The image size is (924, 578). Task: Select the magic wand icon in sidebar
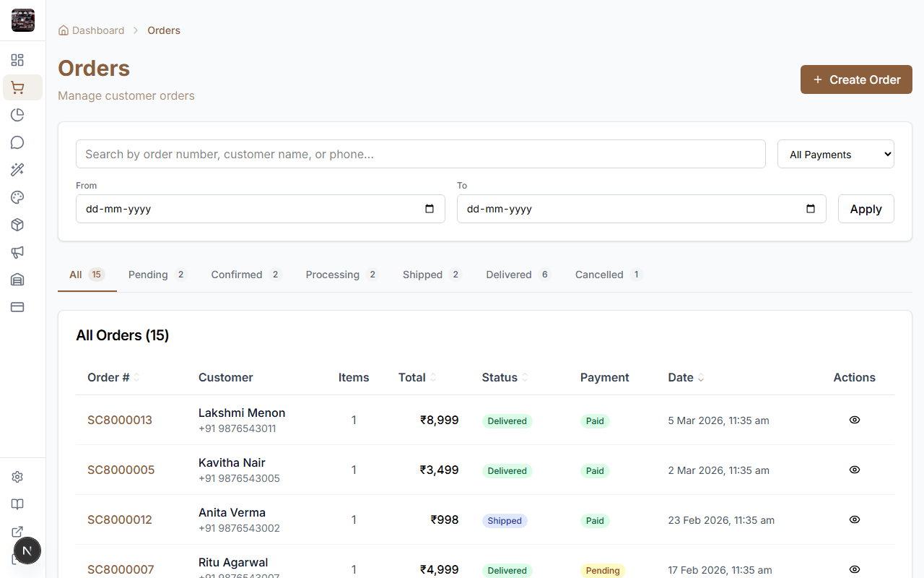[17, 170]
